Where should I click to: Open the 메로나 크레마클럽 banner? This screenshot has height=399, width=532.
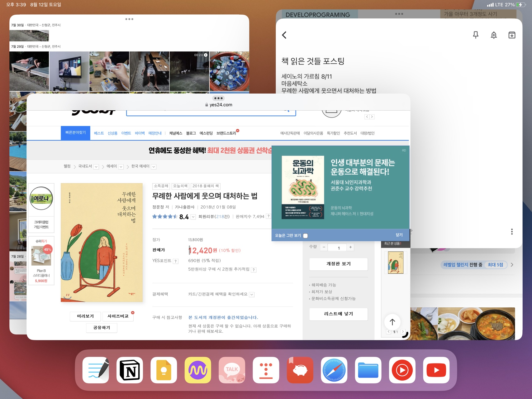(x=41, y=208)
